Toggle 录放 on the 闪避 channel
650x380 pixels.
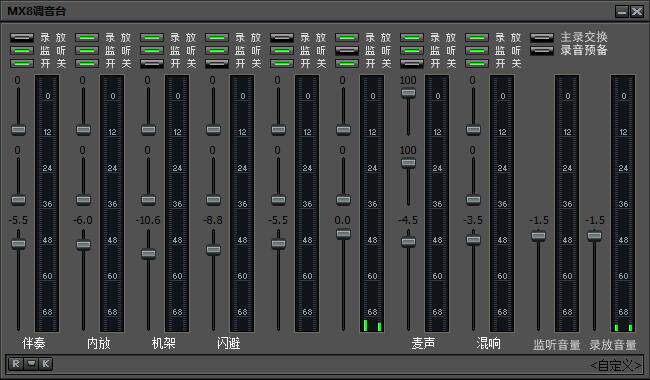pos(217,38)
